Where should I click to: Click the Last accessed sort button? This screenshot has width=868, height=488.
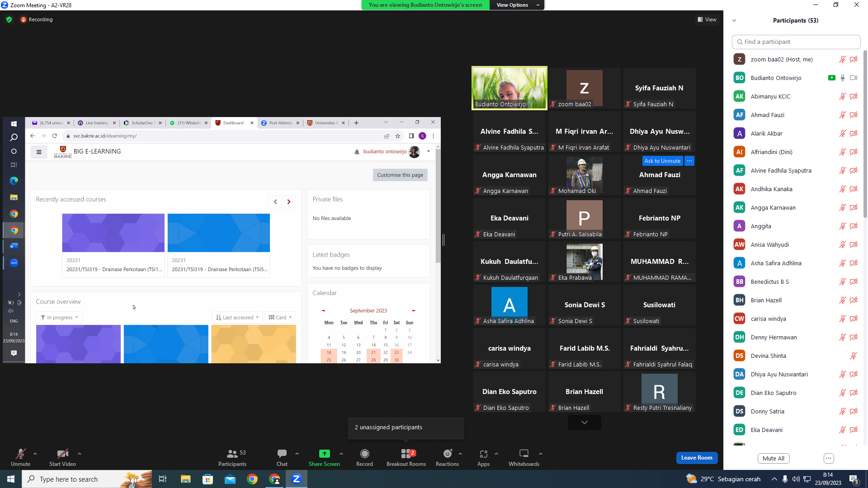pyautogui.click(x=237, y=317)
